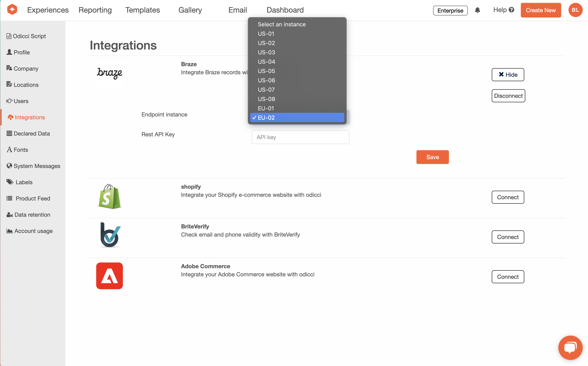Click the BriteVerify checkmark logo
Screen dimensions: 588x366
pos(110,235)
